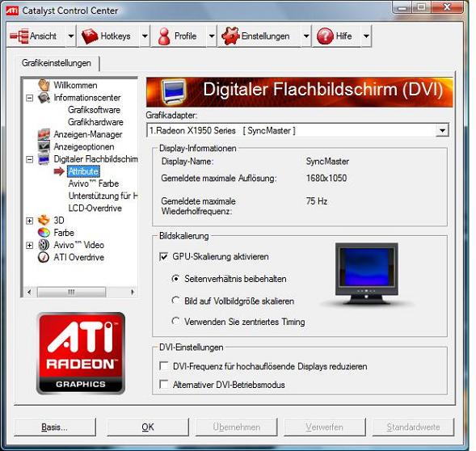476x451 pixels.
Task: Click the monitor preview image in Bildskalierung
Action: [367, 274]
